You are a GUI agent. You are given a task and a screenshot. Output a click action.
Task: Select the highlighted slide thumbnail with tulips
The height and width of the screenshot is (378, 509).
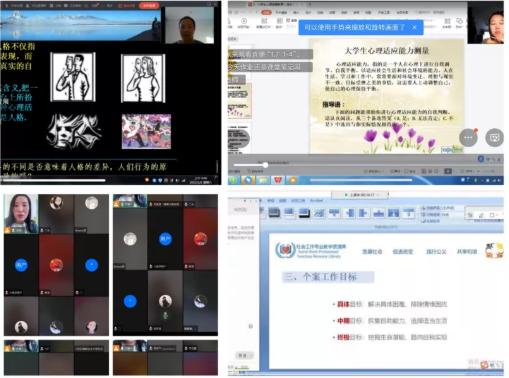pos(240,101)
